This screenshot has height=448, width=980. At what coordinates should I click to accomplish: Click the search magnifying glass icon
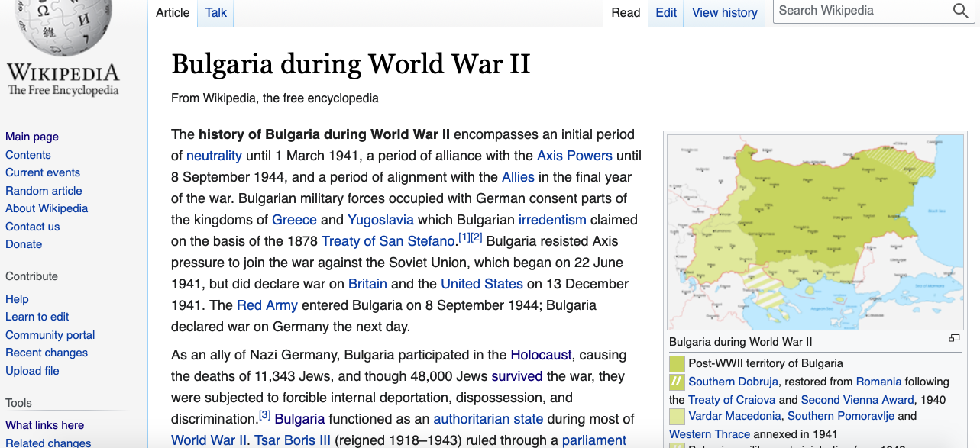pyautogui.click(x=960, y=11)
